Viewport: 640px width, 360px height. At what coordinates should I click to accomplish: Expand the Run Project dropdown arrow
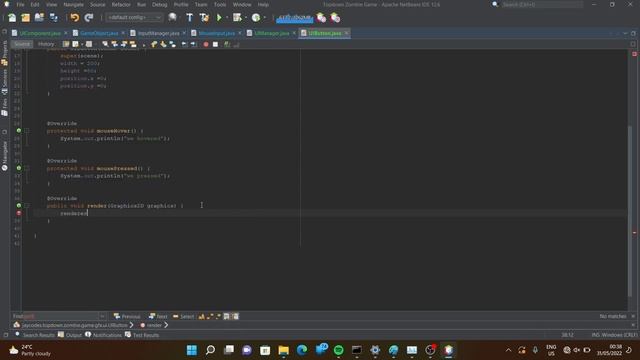tap(227, 18)
